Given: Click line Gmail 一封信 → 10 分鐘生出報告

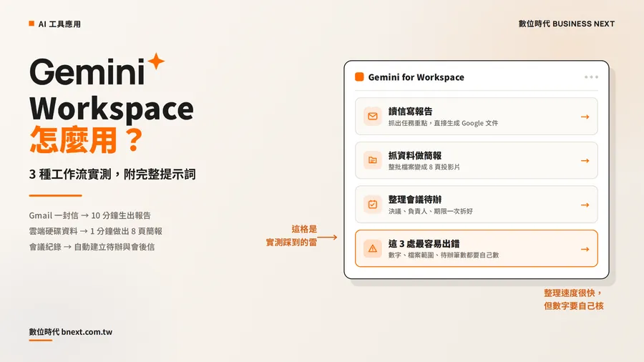Looking at the screenshot, I should point(90,215).
